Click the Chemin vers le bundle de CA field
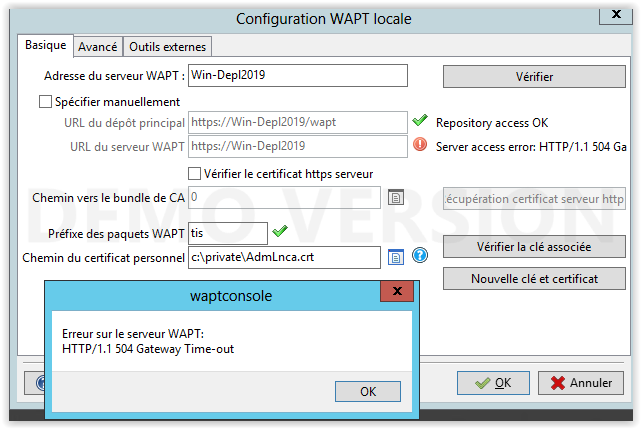Viewport: 641px width, 429px height. pyautogui.click(x=284, y=198)
